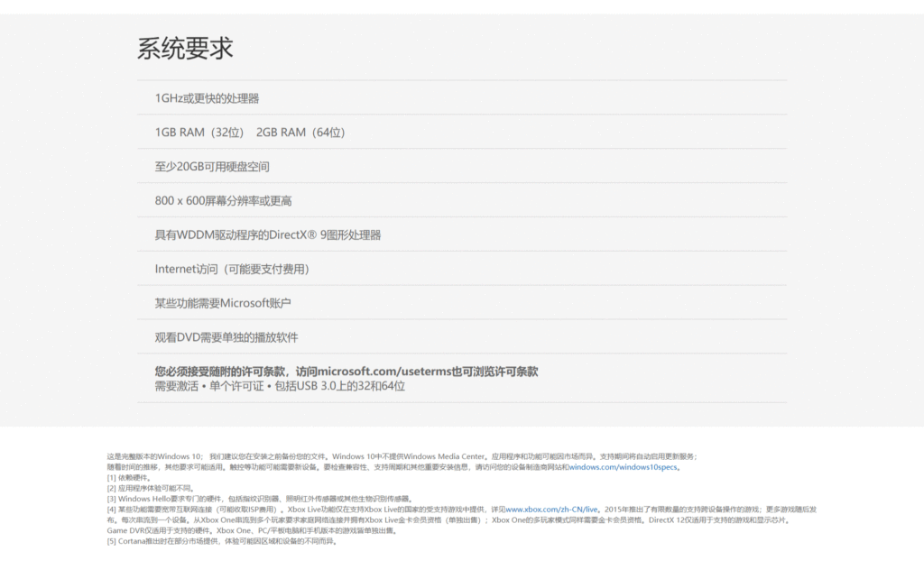Viewport: 924px width, 579px height.
Task: Click 某些功能需要Microsoft账户 text
Action: [223, 303]
